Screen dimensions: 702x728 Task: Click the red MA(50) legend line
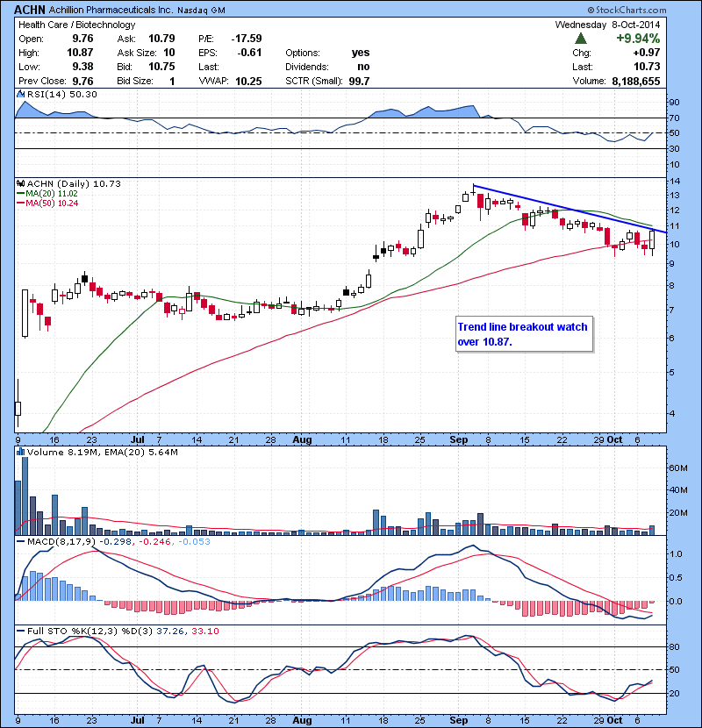[x=19, y=203]
